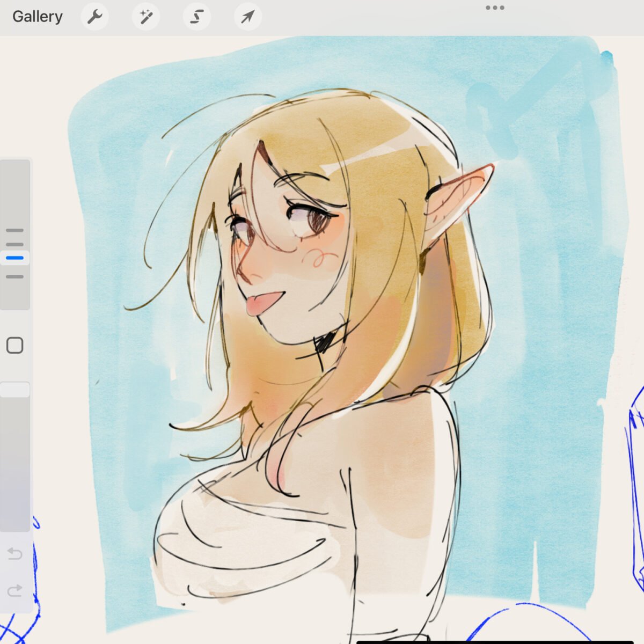Undo the last stroke with sidebar arrow
Screen dimensions: 644x644
(15, 553)
